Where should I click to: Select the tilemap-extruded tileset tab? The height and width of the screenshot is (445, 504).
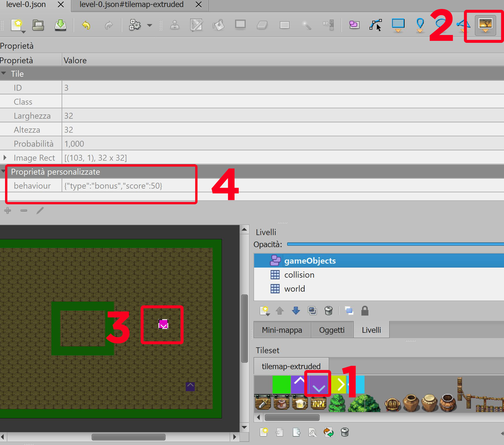tap(291, 366)
